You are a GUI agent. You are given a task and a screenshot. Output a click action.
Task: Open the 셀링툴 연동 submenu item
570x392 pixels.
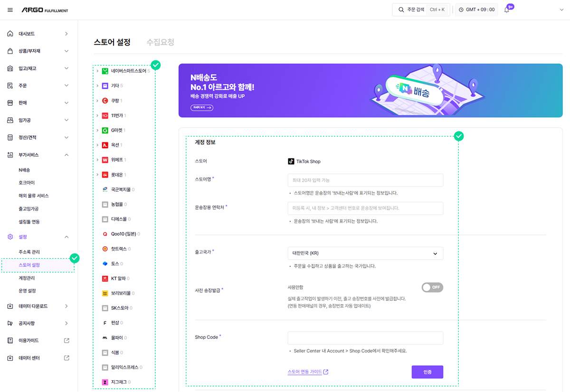click(x=29, y=222)
